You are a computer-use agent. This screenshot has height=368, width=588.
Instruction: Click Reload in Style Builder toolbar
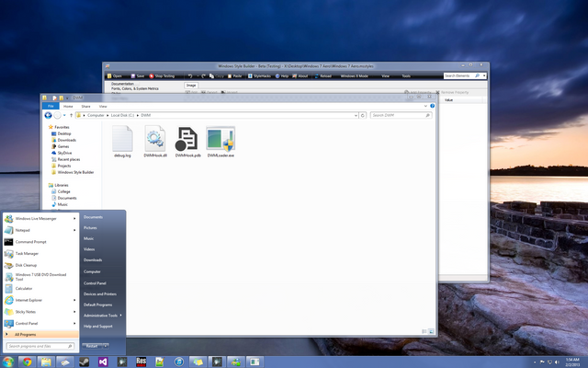[x=322, y=75]
